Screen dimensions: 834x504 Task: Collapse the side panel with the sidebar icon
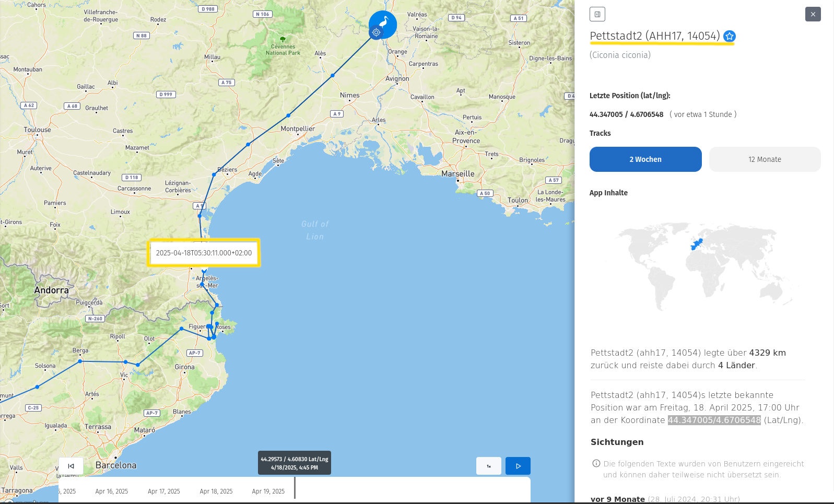point(597,14)
